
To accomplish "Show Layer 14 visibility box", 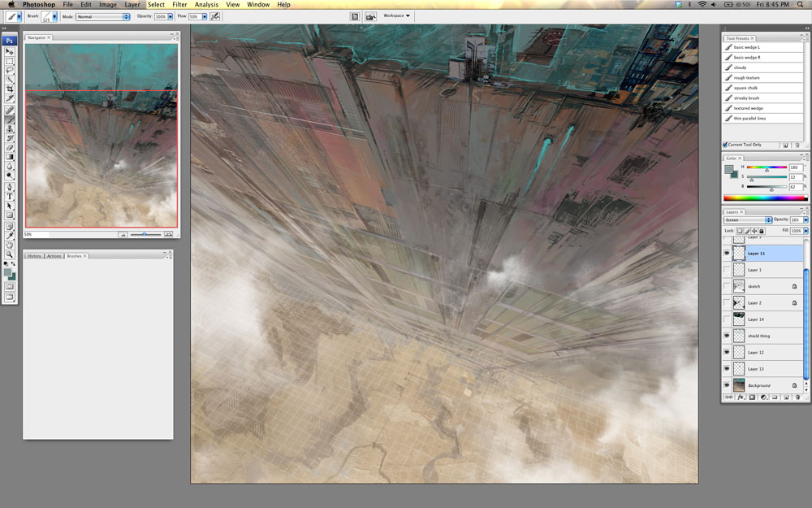I will click(727, 319).
